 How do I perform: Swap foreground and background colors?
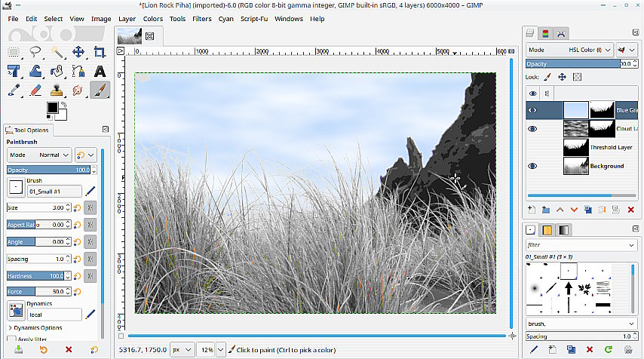click(64, 104)
